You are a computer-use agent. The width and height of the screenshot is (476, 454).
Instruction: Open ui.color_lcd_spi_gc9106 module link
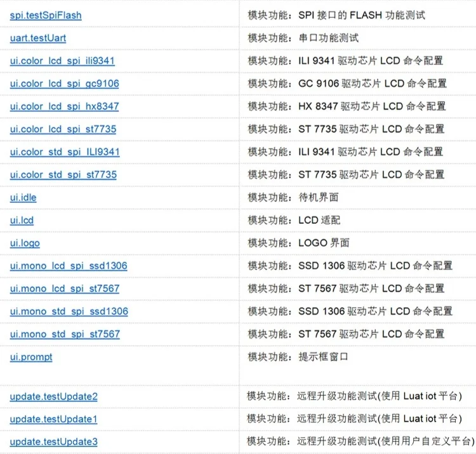[x=64, y=84]
